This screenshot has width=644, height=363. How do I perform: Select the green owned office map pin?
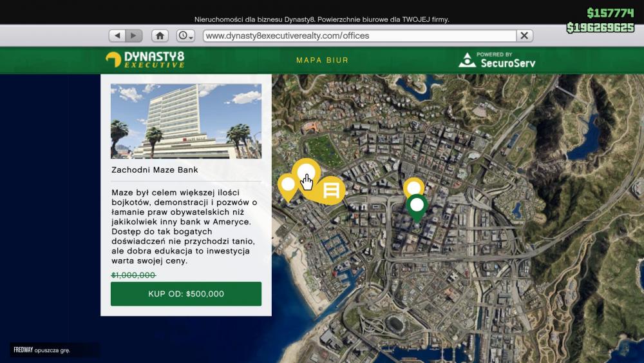pos(417,206)
